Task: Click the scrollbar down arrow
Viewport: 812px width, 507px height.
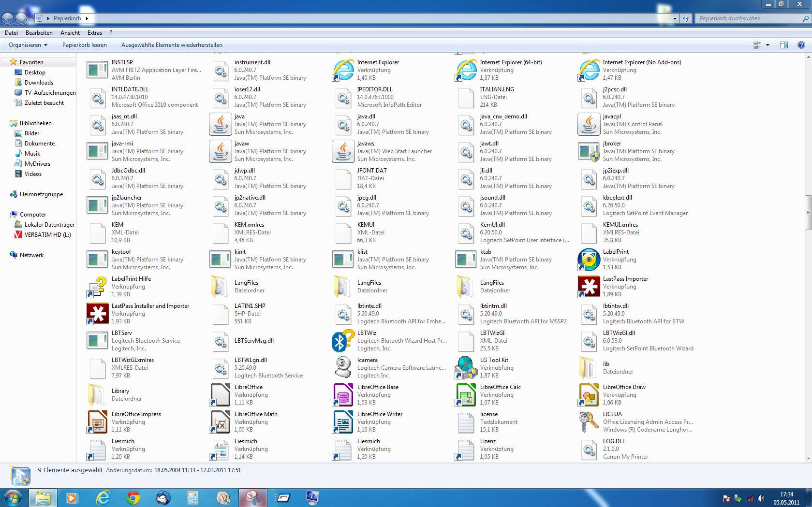Action: 808,459
